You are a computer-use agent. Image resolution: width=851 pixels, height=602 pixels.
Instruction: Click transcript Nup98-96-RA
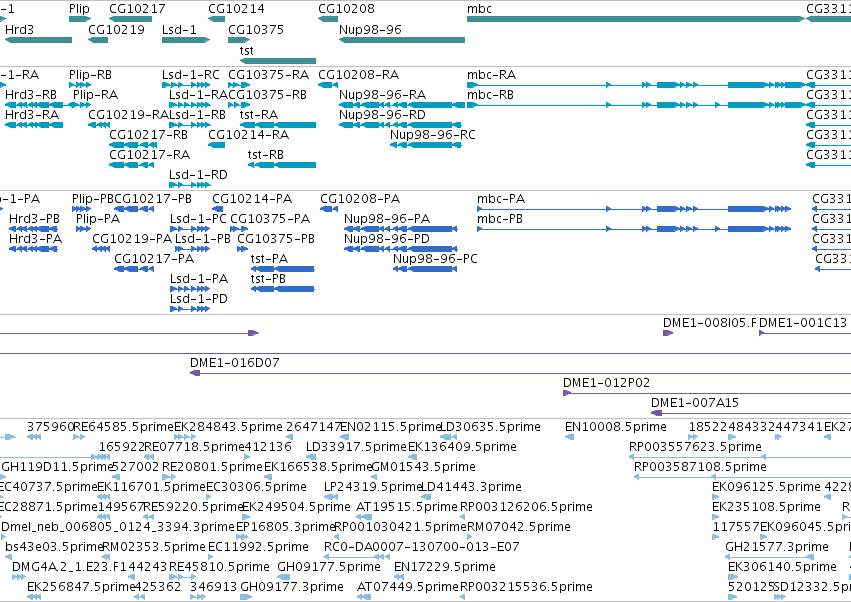(382, 95)
